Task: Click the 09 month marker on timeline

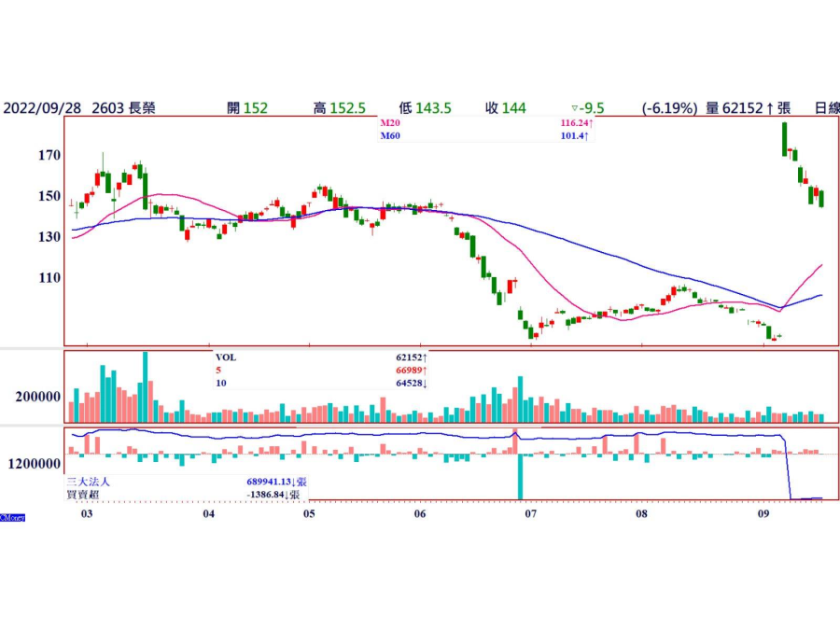Action: 764,513
